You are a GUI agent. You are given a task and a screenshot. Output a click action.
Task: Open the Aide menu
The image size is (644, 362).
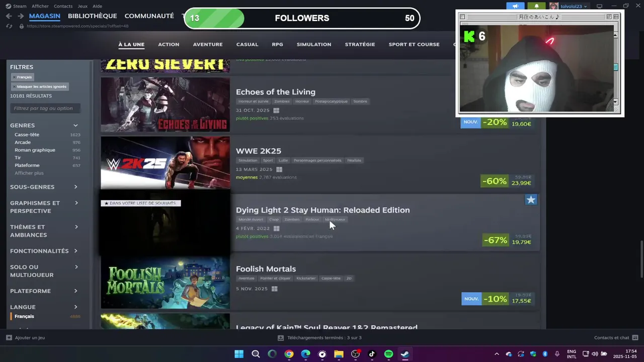pyautogui.click(x=97, y=6)
